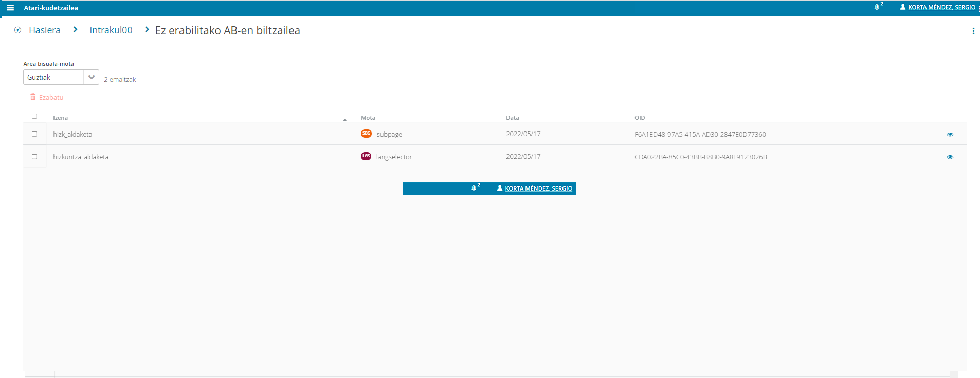This screenshot has width=980, height=378.
Task: Sort by the Izena column arrow
Action: click(x=344, y=119)
